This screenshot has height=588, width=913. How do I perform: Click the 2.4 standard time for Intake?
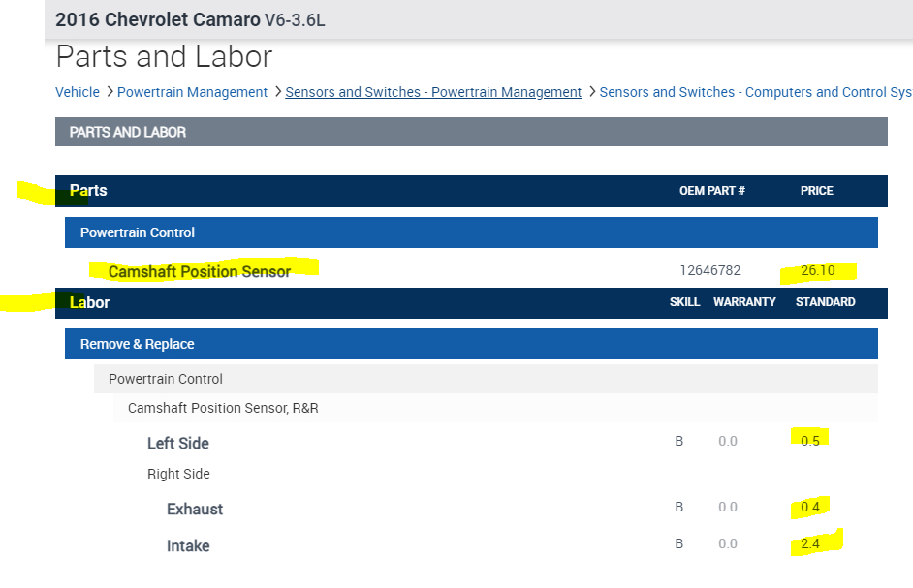[810, 544]
